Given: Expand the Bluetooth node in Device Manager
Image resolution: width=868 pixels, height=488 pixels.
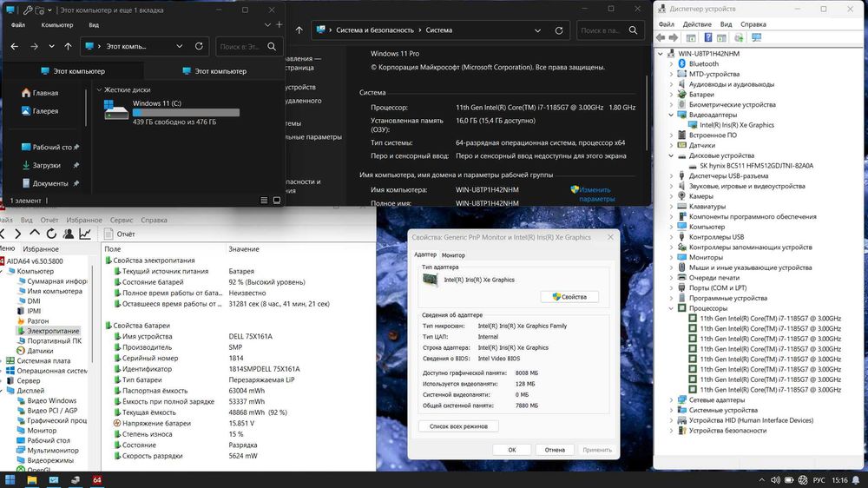Looking at the screenshot, I should [x=671, y=63].
